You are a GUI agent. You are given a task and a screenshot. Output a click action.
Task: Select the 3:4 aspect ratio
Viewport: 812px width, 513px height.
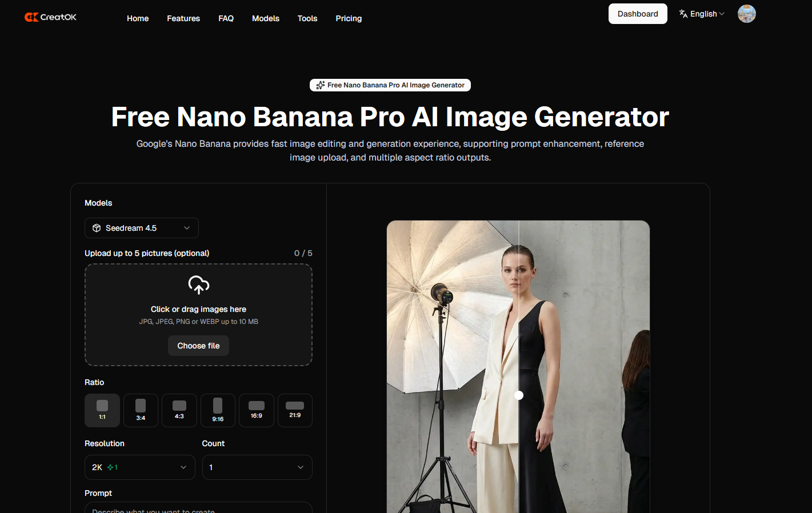point(141,410)
